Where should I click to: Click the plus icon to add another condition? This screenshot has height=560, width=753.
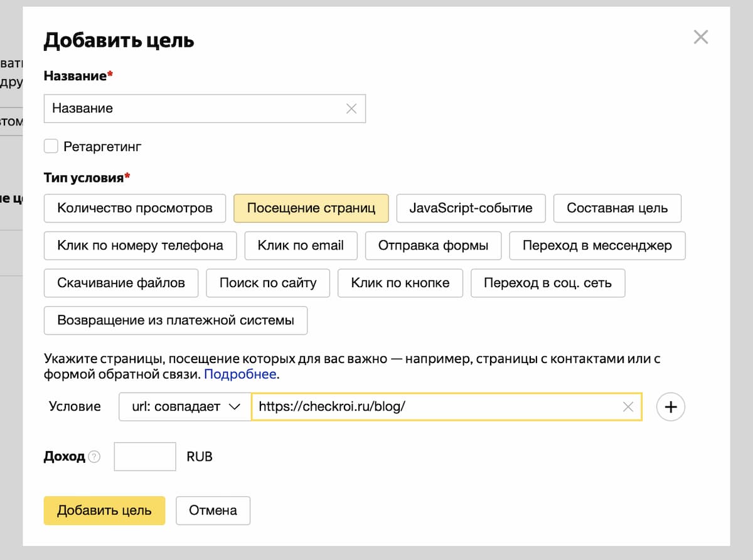(670, 406)
